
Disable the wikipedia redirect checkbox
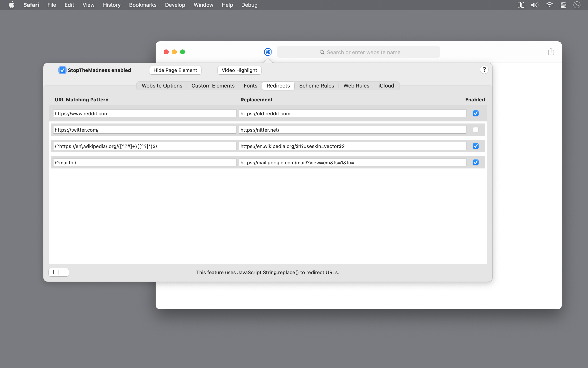coord(476,146)
